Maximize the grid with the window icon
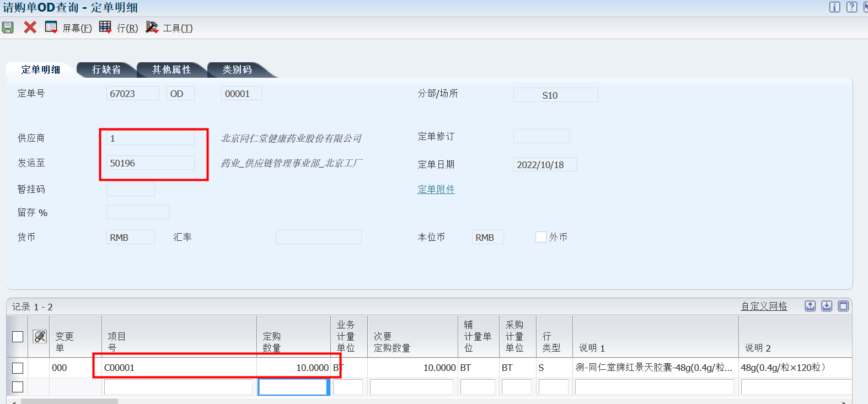The width and height of the screenshot is (868, 404). click(843, 306)
